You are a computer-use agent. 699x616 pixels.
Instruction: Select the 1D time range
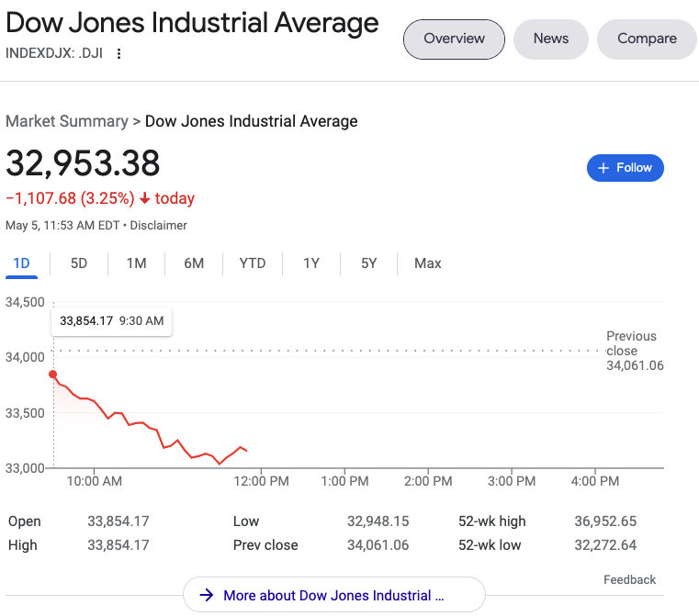coord(21,263)
